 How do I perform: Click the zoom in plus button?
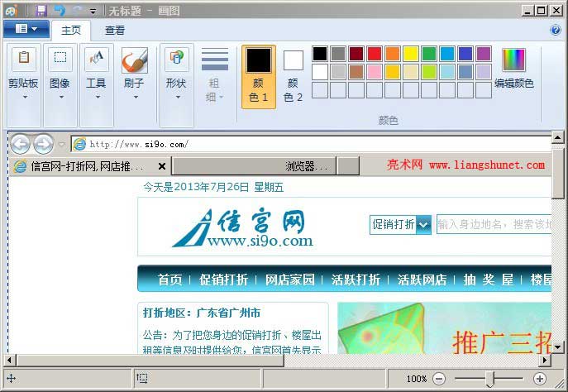click(x=539, y=379)
